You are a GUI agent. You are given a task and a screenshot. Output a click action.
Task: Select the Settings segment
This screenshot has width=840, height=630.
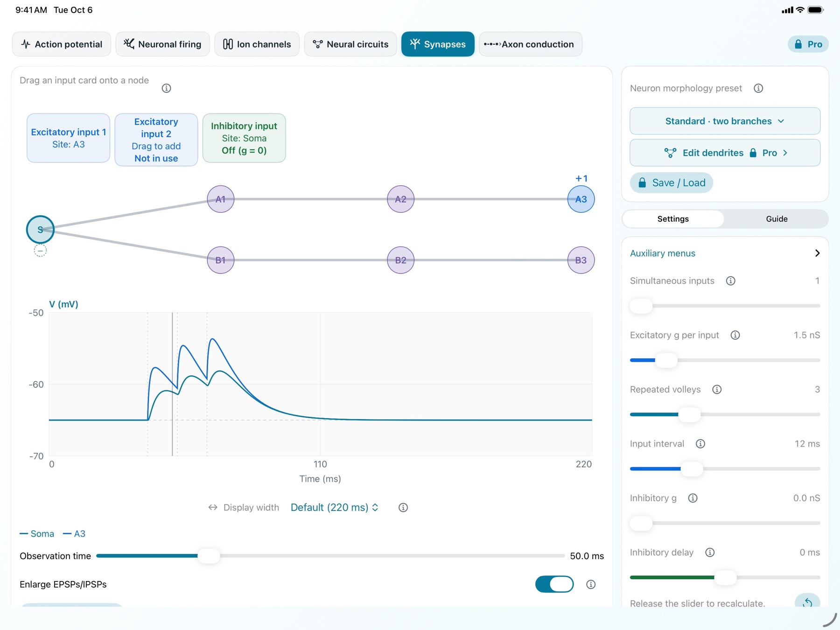coord(673,219)
